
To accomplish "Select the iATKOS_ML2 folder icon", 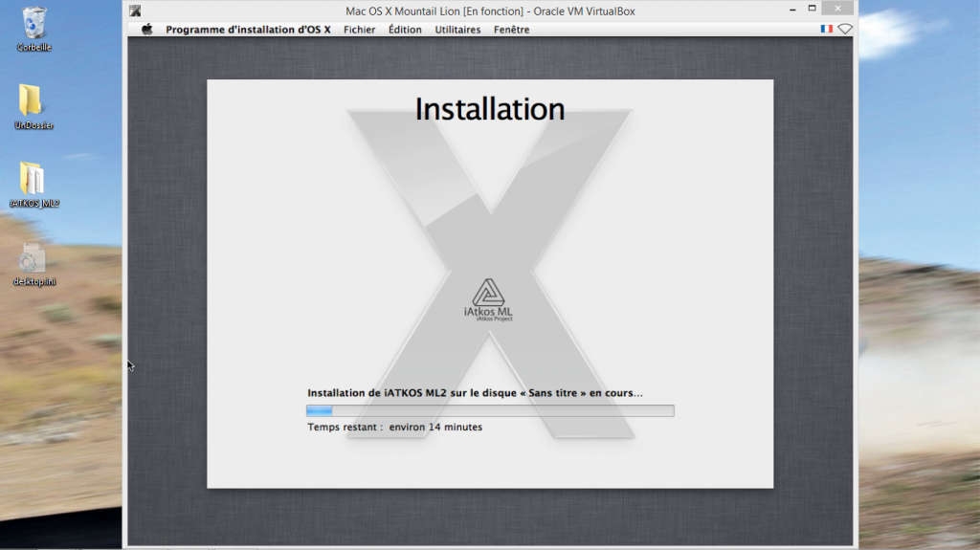I will coord(33,179).
